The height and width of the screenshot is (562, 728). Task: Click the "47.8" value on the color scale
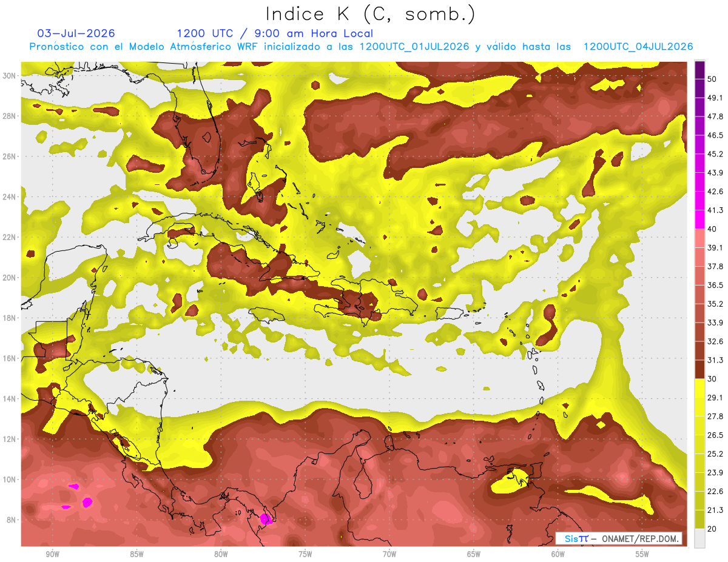tap(716, 116)
